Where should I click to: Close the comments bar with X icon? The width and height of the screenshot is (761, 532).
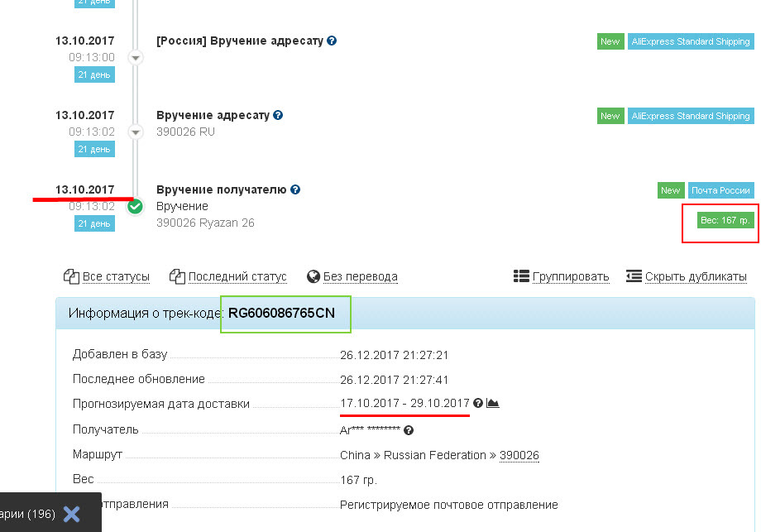coord(72,514)
